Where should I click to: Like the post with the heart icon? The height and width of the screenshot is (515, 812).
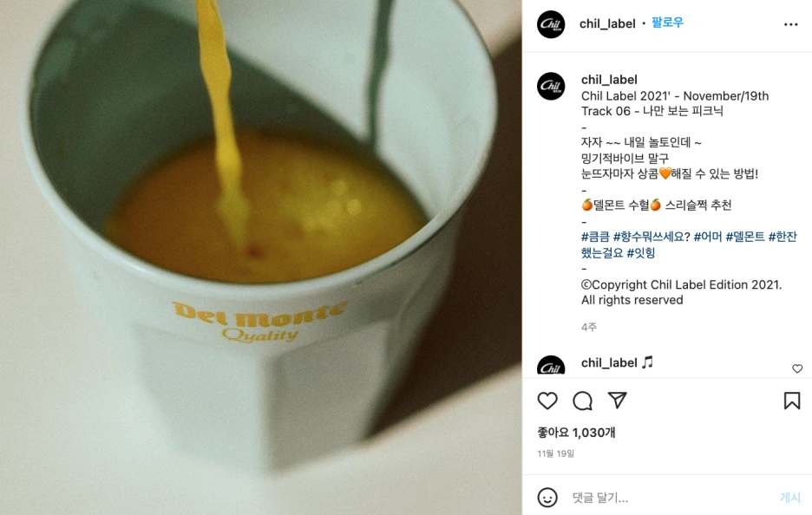click(547, 401)
